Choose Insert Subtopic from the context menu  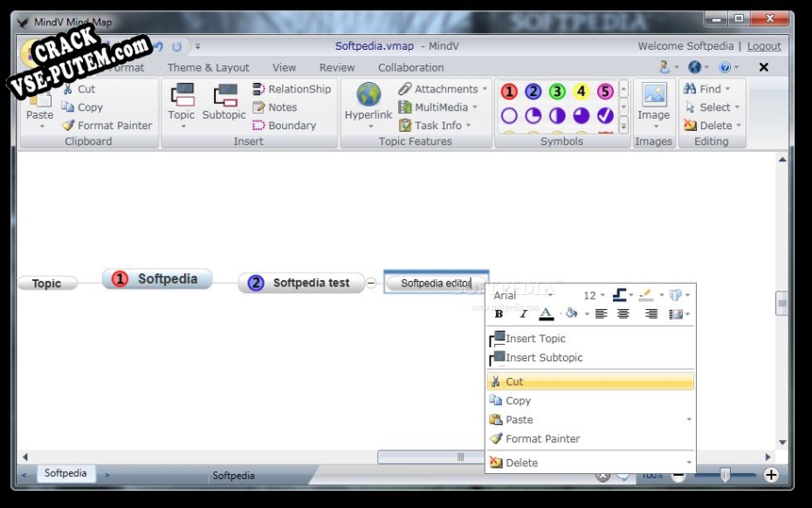544,358
